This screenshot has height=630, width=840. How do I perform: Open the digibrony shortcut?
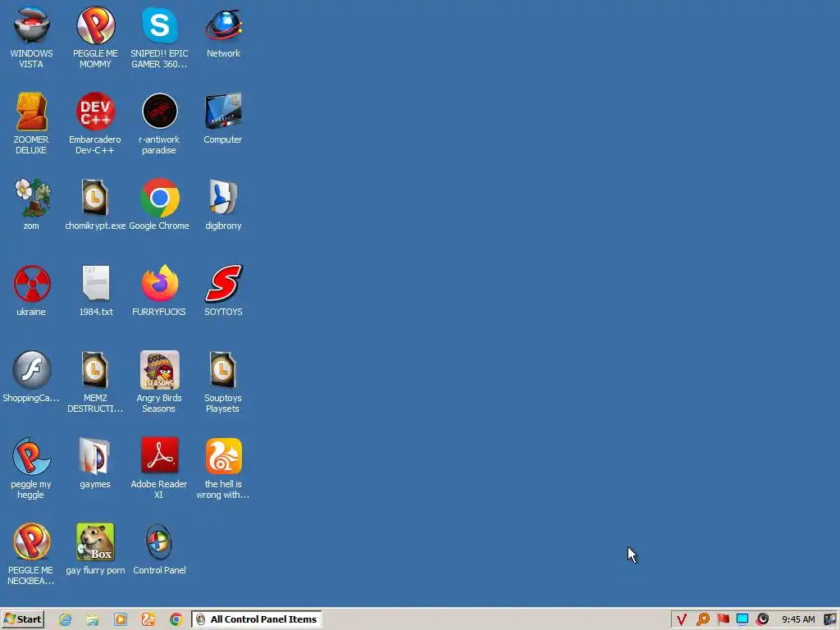223,204
